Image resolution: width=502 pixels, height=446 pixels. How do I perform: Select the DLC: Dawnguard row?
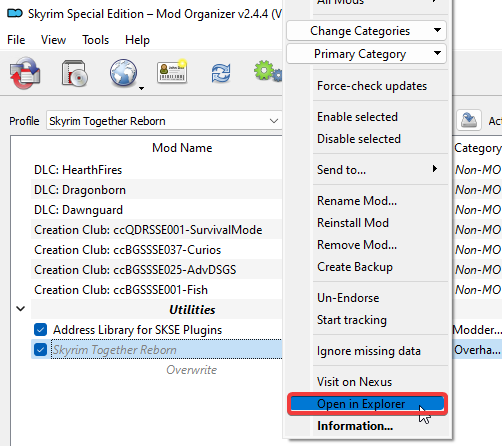pyautogui.click(x=156, y=210)
